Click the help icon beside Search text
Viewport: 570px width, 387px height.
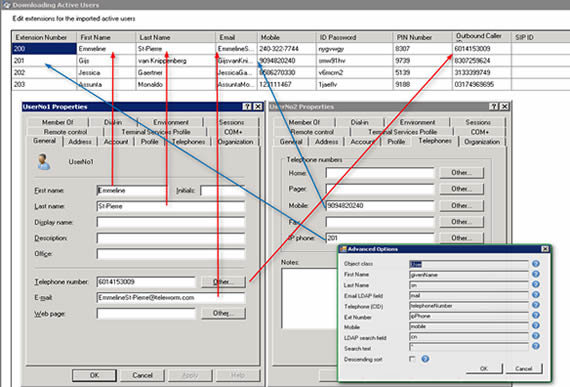[536, 346]
